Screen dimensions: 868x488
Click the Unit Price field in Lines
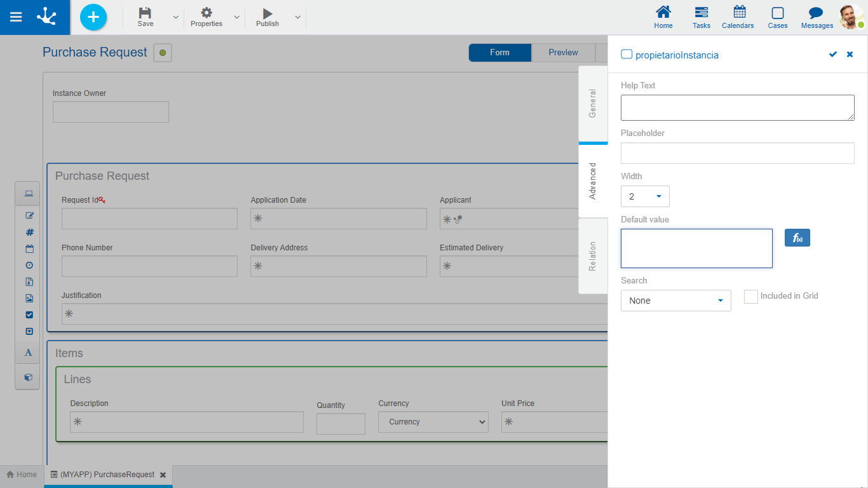[x=554, y=422]
